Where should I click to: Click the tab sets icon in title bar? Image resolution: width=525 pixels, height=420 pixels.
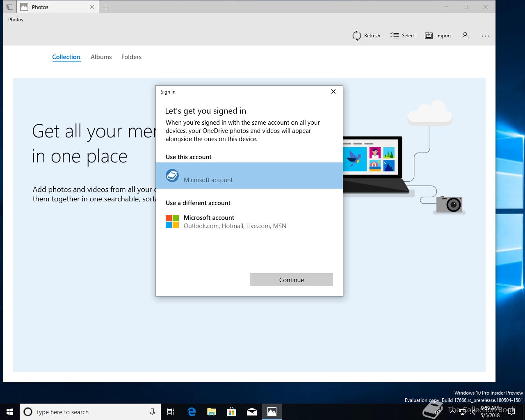coord(9,7)
